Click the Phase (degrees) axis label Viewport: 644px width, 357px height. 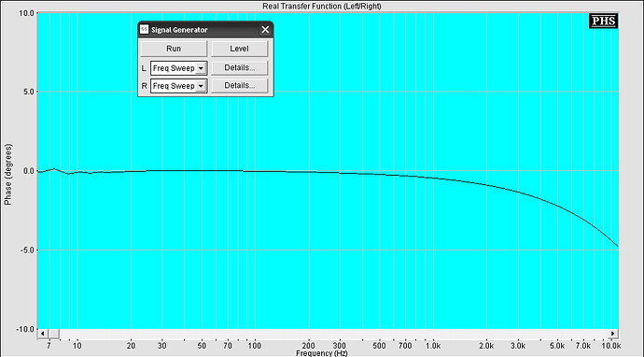pos(8,174)
